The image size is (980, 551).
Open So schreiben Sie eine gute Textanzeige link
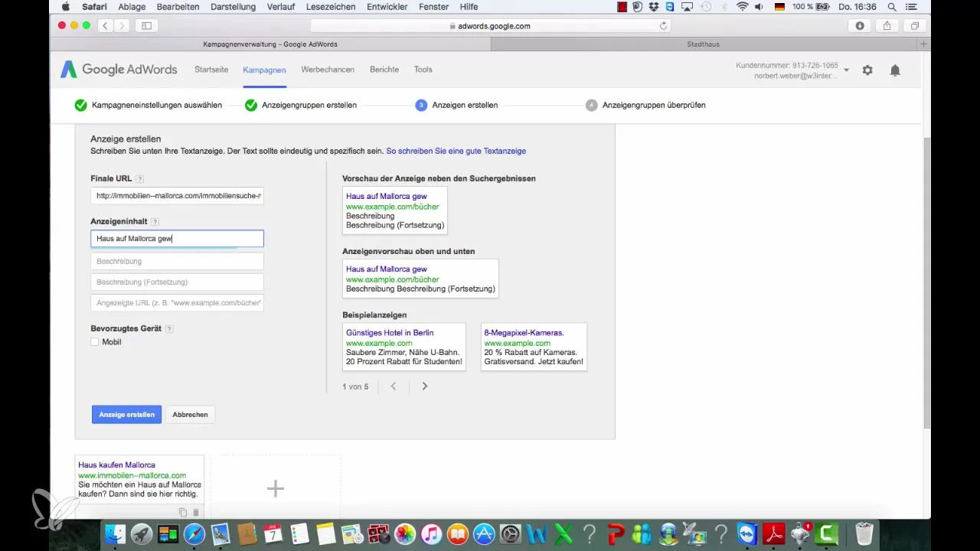456,152
